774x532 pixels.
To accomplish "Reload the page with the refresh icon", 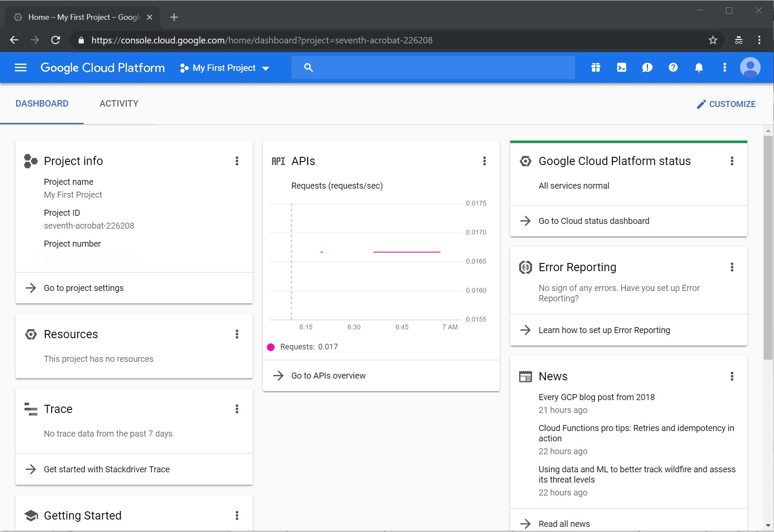I will (x=55, y=40).
